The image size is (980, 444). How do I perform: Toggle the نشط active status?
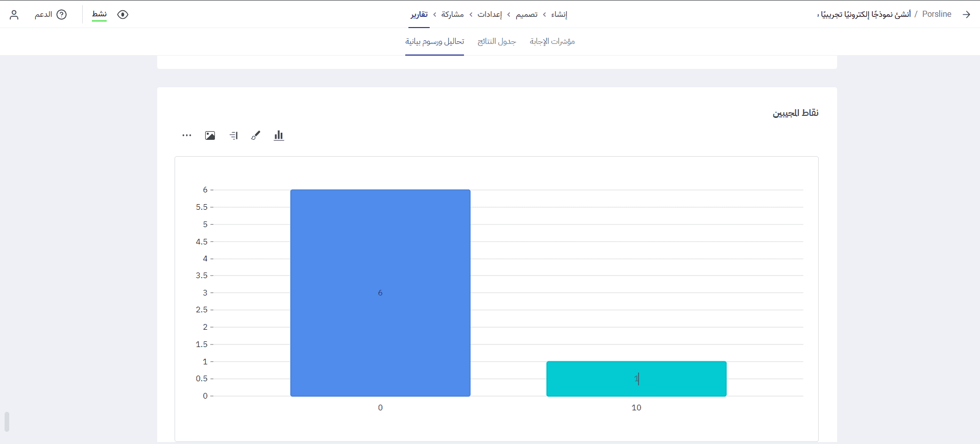100,14
